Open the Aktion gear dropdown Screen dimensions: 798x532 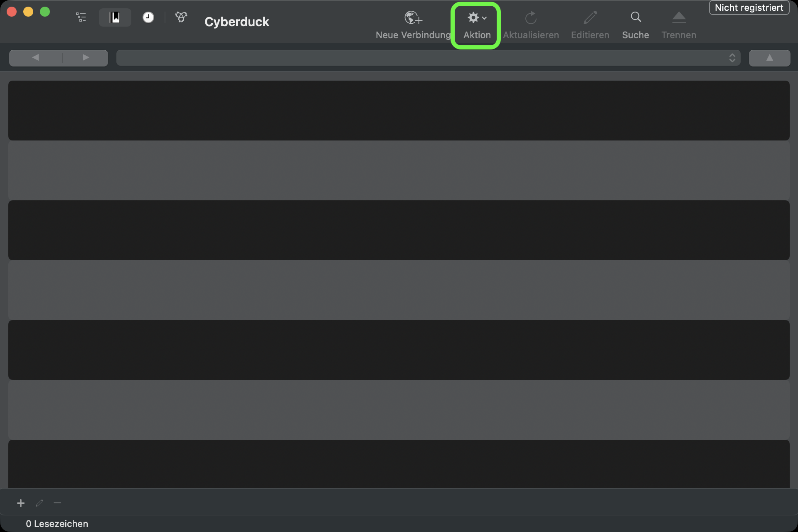coord(477,18)
